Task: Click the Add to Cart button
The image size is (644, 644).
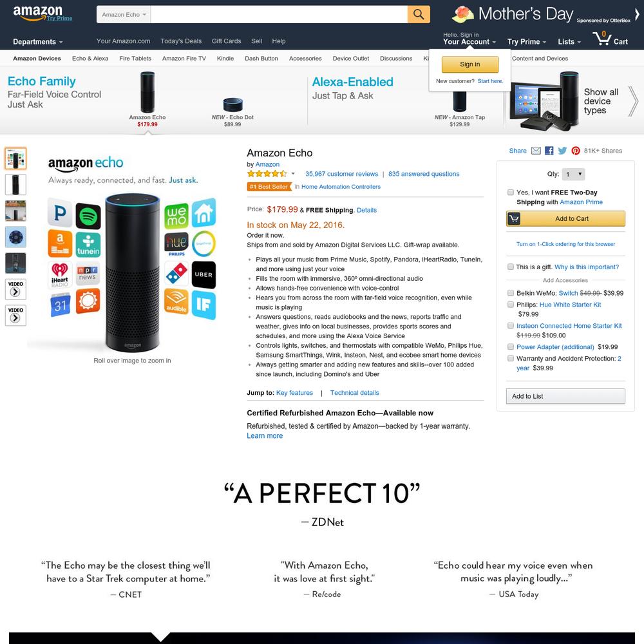Action: 565,218
